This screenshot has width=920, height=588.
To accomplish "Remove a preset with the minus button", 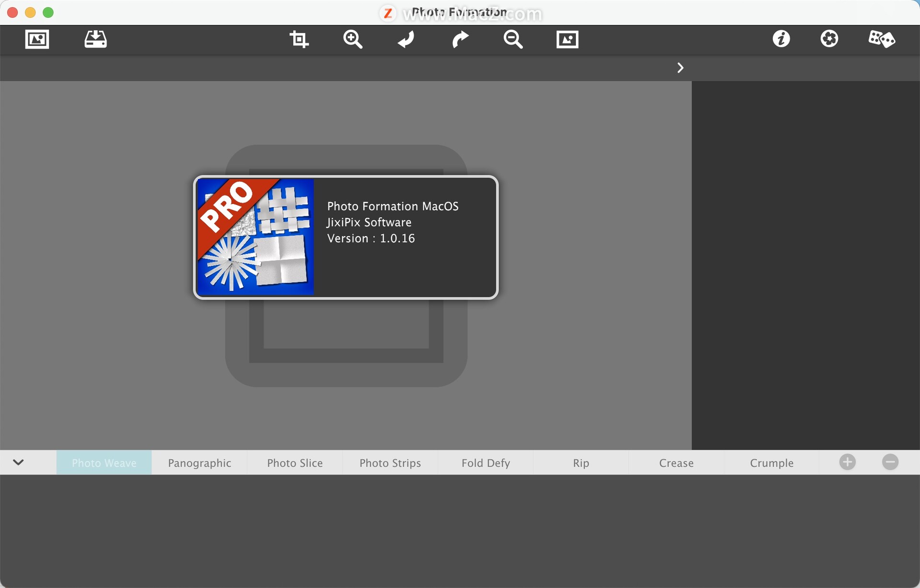I will click(890, 462).
